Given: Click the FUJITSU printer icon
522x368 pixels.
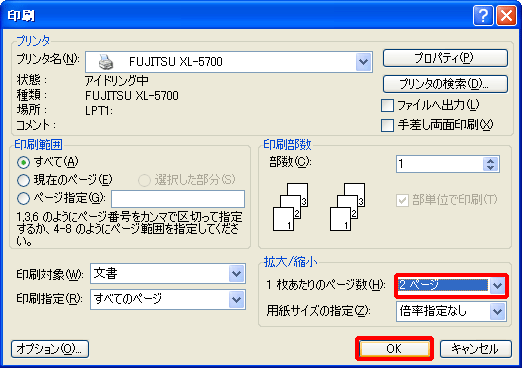Looking at the screenshot, I should pos(106,62).
